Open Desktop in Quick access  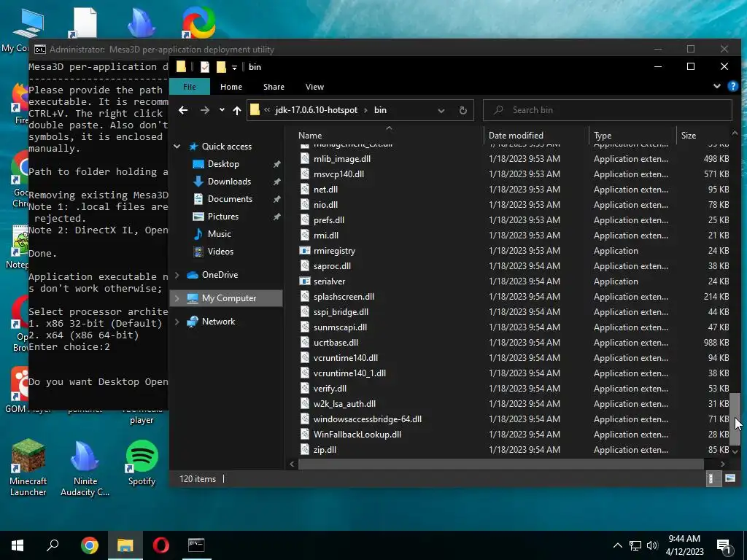point(223,164)
